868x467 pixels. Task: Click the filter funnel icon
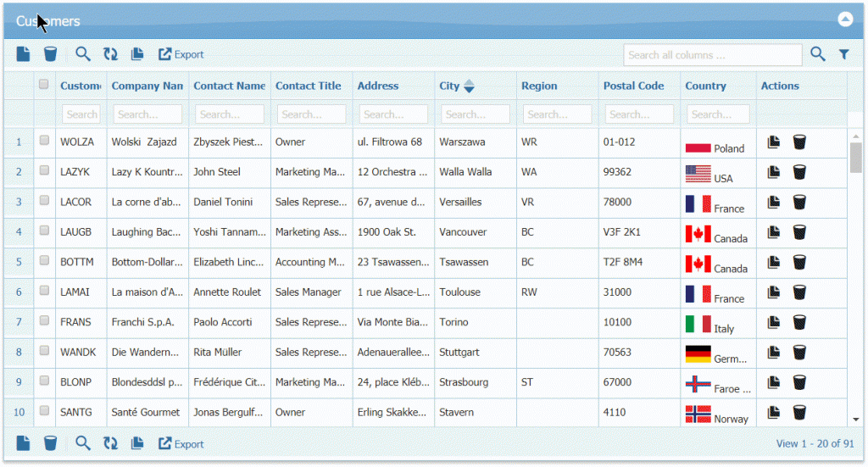tap(844, 54)
